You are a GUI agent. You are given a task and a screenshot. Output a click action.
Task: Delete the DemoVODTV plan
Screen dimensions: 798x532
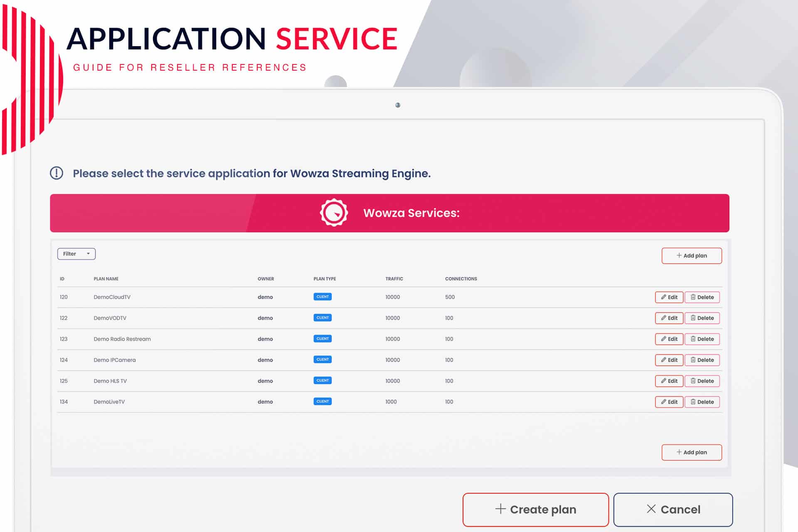[702, 318]
